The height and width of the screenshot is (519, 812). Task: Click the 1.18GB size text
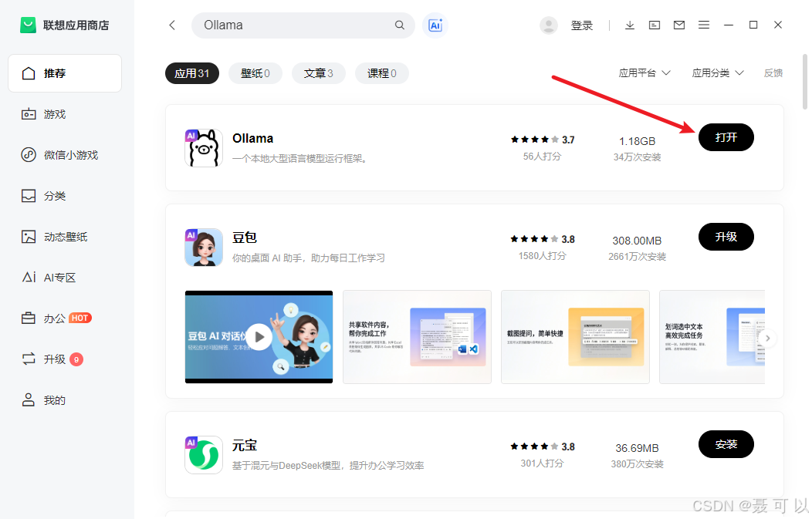click(x=637, y=141)
